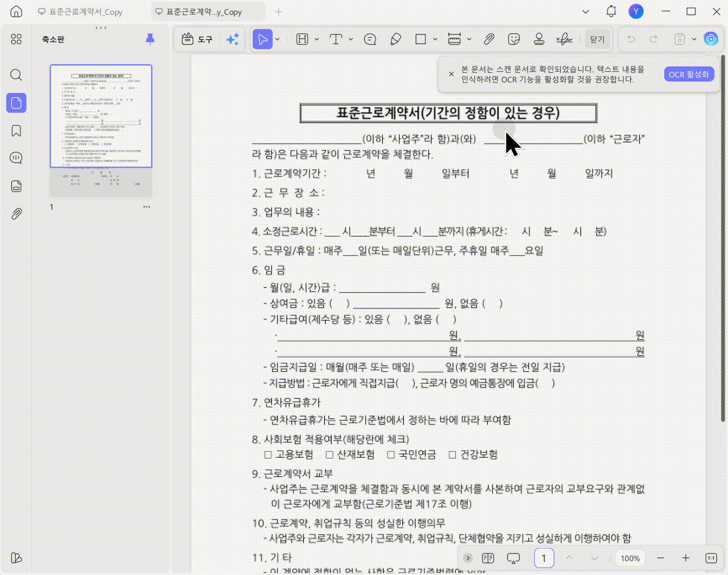728x575 pixels.
Task: Open the notification bell
Action: pos(611,11)
